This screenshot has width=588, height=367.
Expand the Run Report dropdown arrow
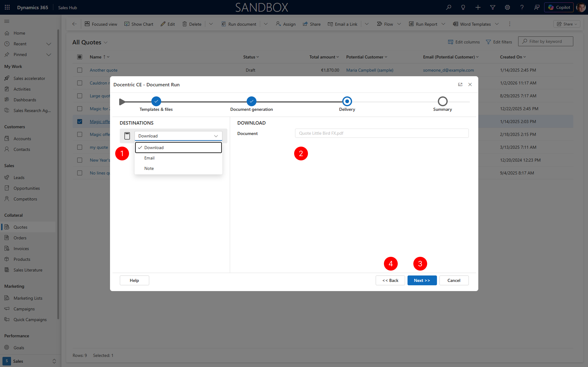(443, 24)
